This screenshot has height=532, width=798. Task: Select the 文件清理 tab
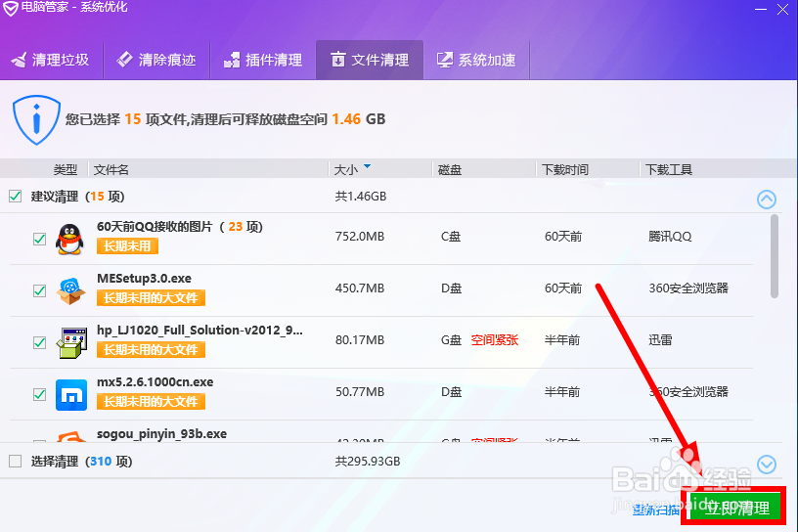(370, 60)
